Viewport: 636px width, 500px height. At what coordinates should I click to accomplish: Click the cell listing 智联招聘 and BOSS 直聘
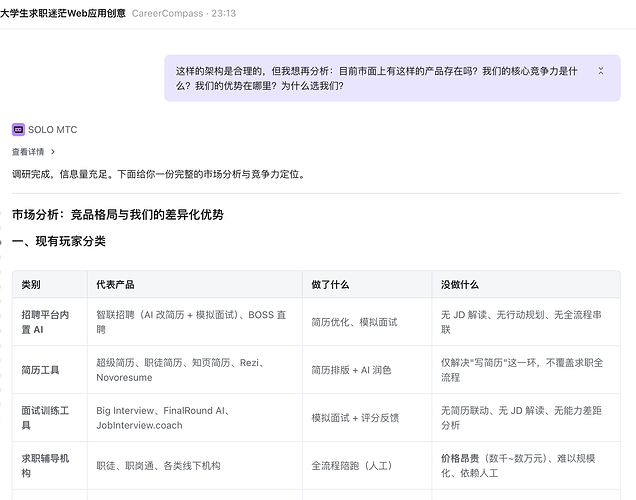click(x=195, y=322)
